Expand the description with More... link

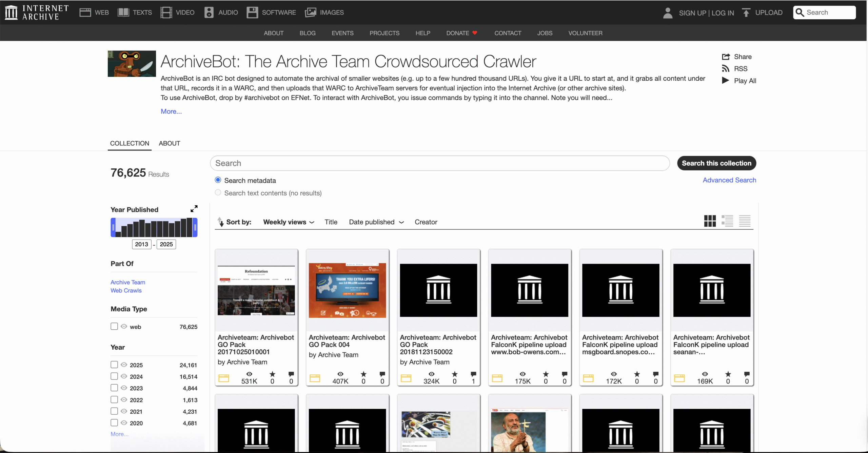[171, 111]
